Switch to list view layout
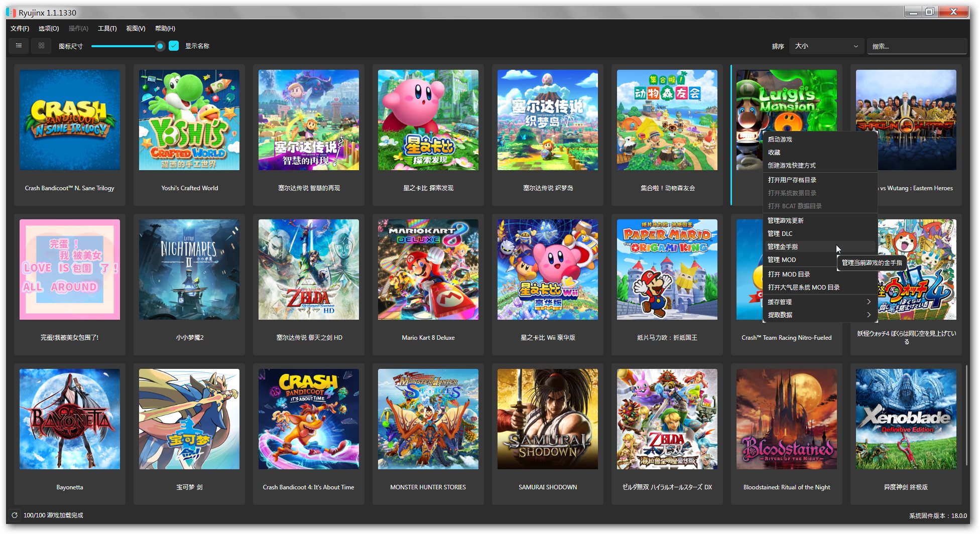Viewport: 980px width, 534px height. pyautogui.click(x=19, y=46)
